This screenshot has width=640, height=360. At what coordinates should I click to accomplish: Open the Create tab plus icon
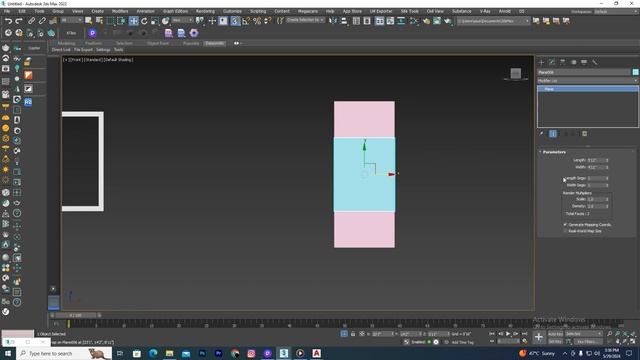[x=542, y=62]
